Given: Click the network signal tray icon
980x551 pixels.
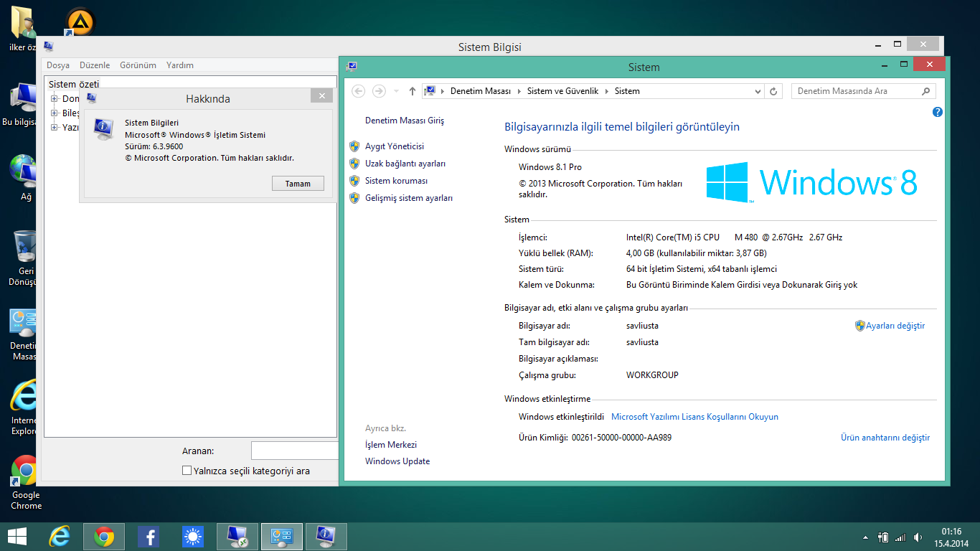Looking at the screenshot, I should coord(900,537).
